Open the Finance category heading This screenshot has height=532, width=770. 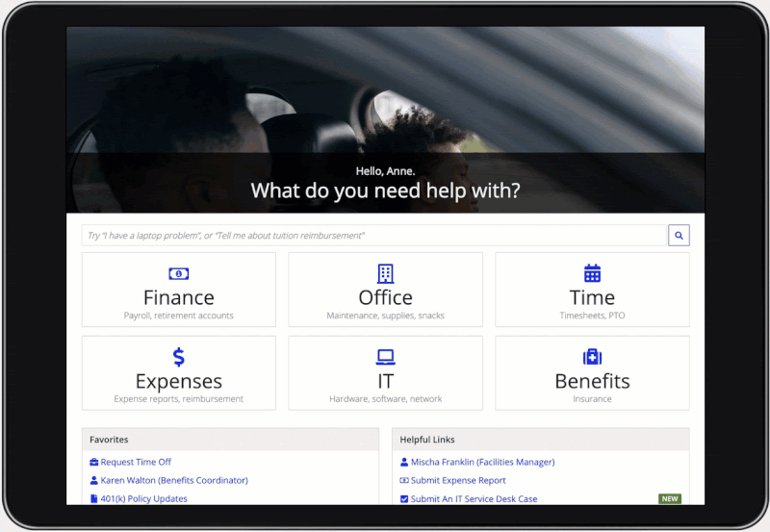[179, 297]
